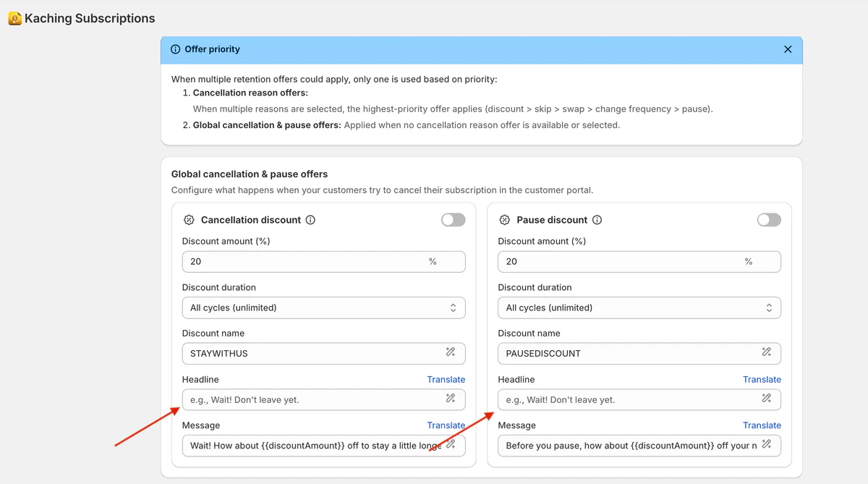This screenshot has height=484, width=868.
Task: Enable the Cancellation discount toggle
Action: pyautogui.click(x=454, y=220)
